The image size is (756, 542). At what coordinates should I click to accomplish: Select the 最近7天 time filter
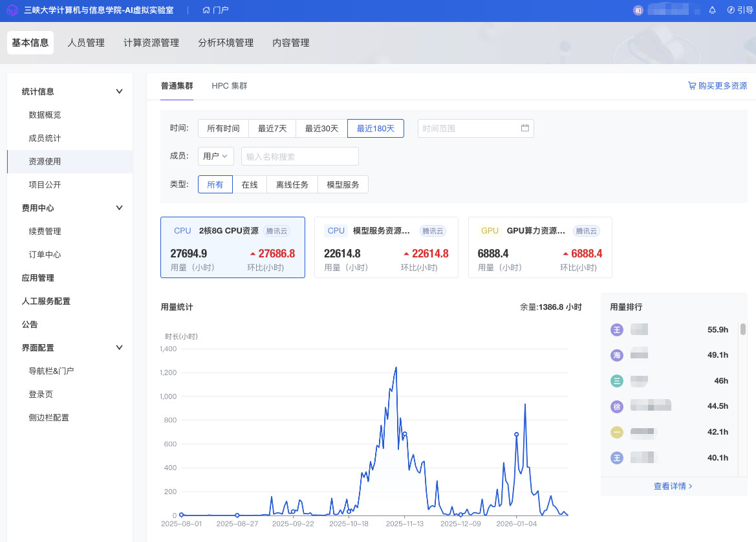click(x=272, y=128)
